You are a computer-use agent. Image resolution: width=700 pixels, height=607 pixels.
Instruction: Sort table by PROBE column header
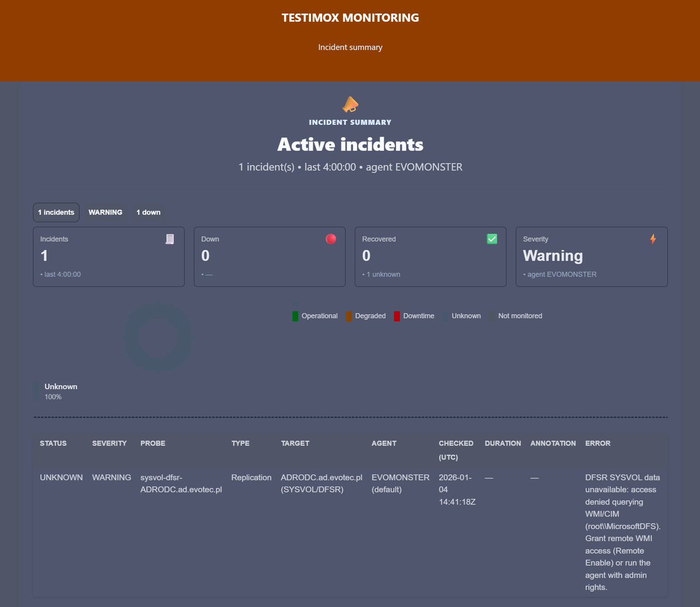[x=153, y=443]
